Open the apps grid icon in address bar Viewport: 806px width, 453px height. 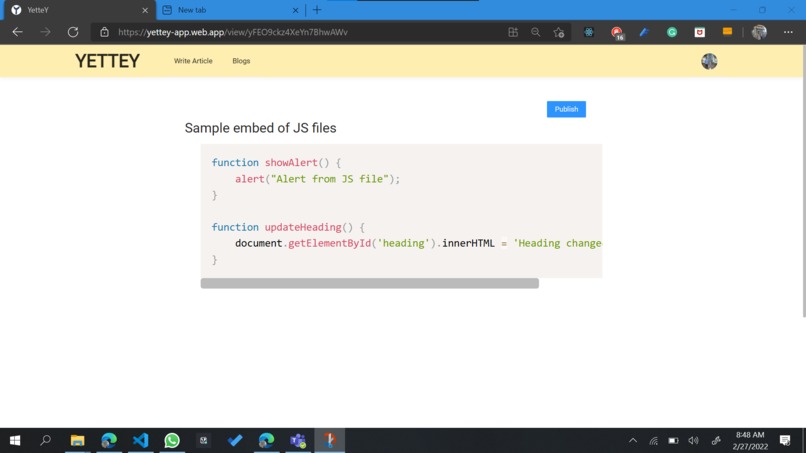513,32
